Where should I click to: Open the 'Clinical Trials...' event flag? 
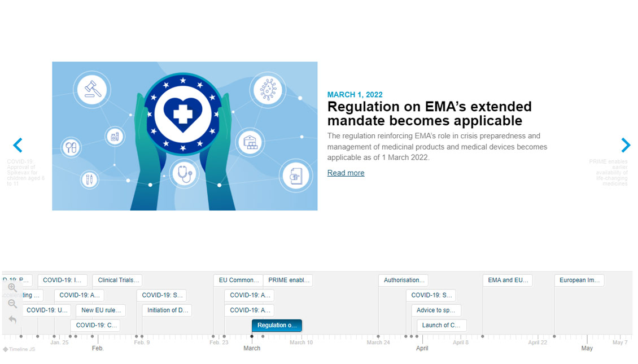(117, 280)
